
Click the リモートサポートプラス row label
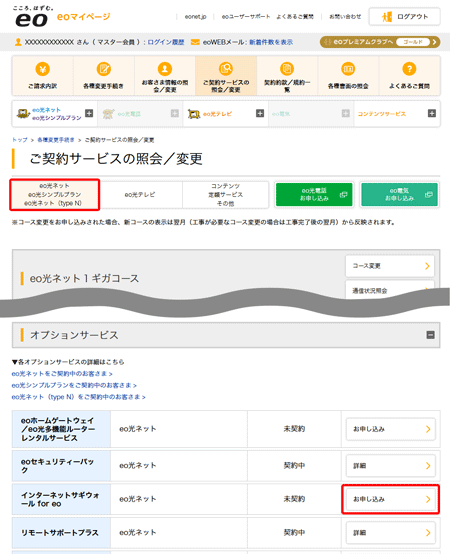(x=60, y=532)
